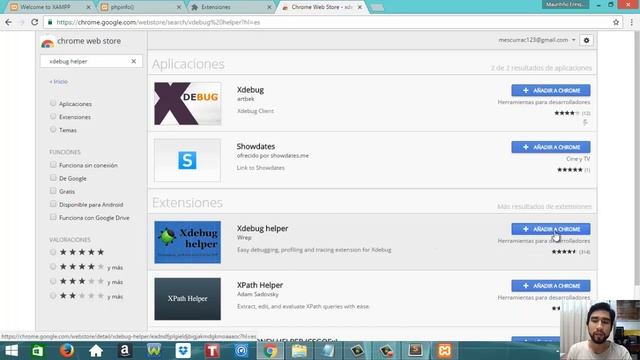
Task: Switch to the Welcome to XAMPP tab
Action: pyautogui.click(x=51, y=7)
